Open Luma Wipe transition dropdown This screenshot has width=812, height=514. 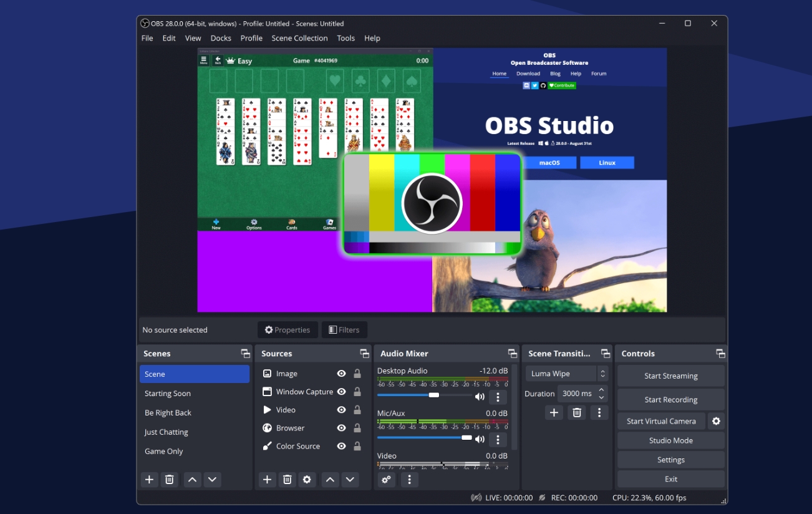point(567,374)
